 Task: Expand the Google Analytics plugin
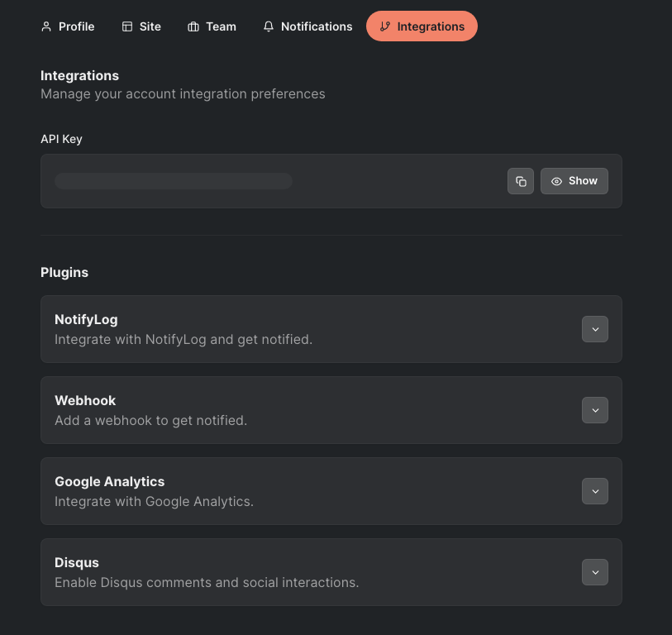pyautogui.click(x=595, y=491)
